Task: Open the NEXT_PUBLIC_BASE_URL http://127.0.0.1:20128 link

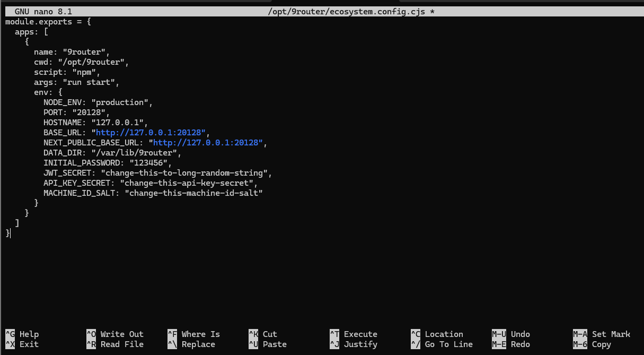Action: coord(208,143)
